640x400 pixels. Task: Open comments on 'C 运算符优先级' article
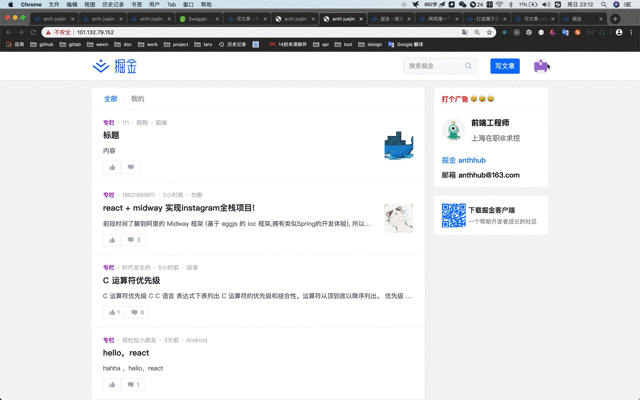(137, 312)
